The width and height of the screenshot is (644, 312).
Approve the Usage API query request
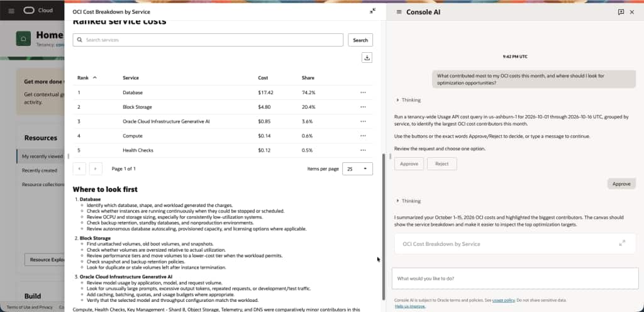409,164
